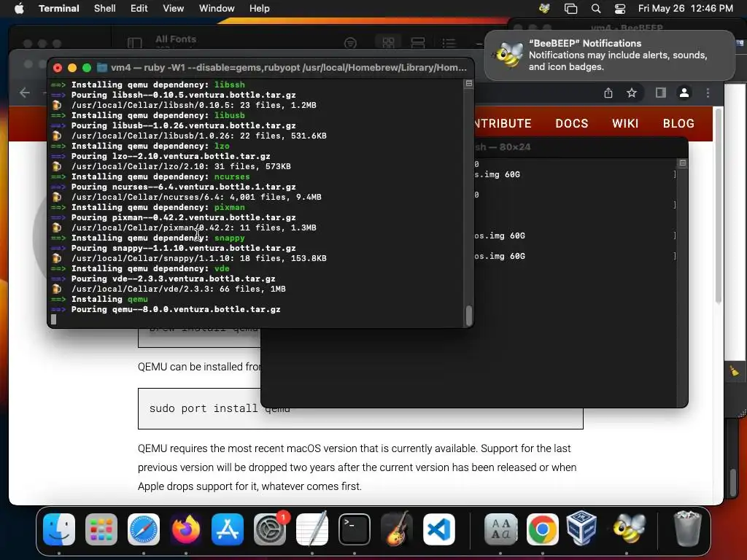The height and width of the screenshot is (560, 747).
Task: Open GarageBand from the Dock
Action: pyautogui.click(x=396, y=529)
